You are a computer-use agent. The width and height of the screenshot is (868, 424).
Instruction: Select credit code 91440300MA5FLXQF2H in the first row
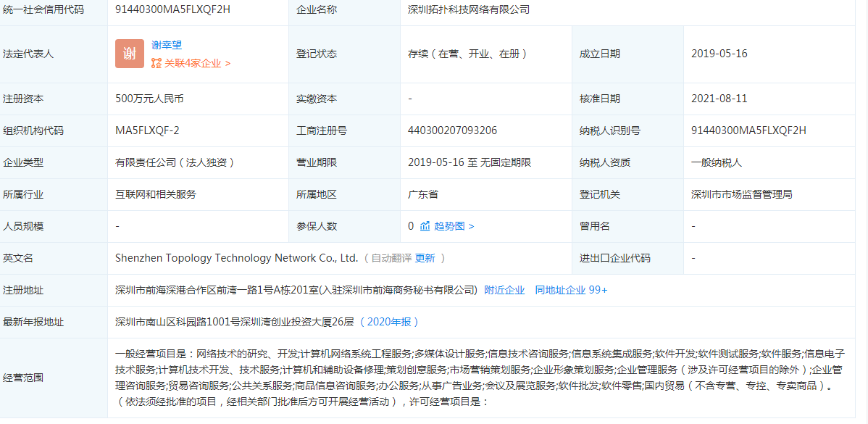click(172, 9)
